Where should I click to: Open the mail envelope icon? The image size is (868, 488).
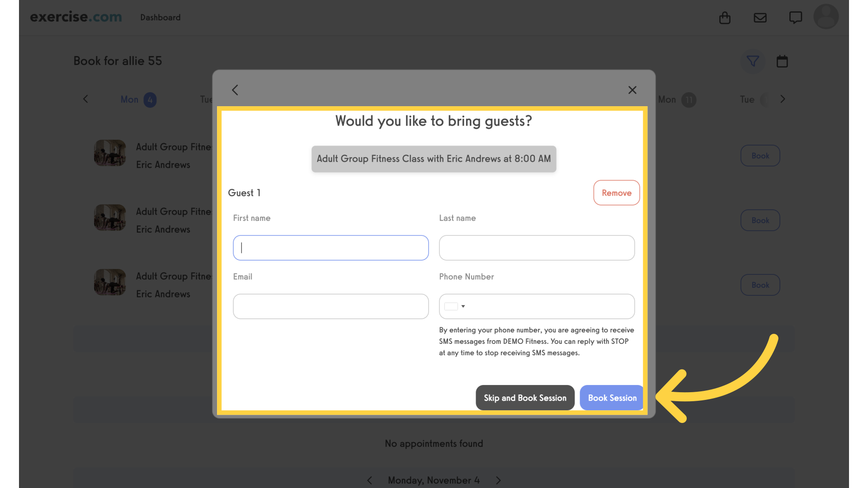pyautogui.click(x=760, y=17)
